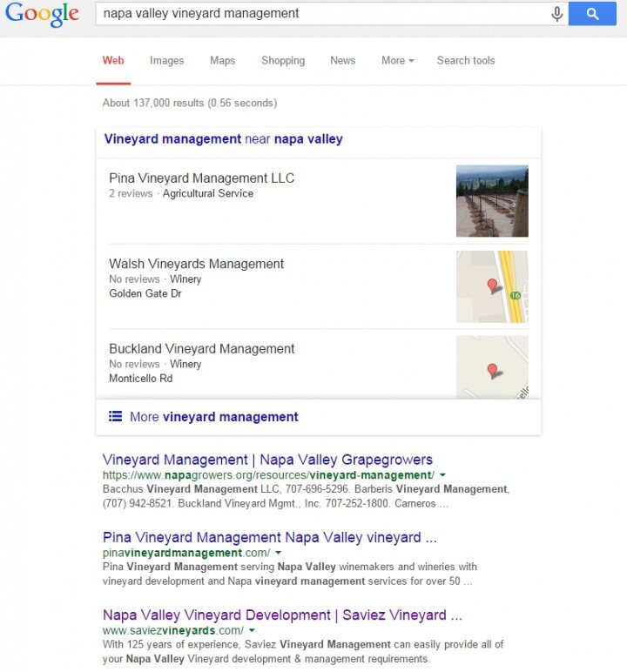Open the News tab
Image resolution: width=627 pixels, height=672 pixels.
pyautogui.click(x=342, y=60)
